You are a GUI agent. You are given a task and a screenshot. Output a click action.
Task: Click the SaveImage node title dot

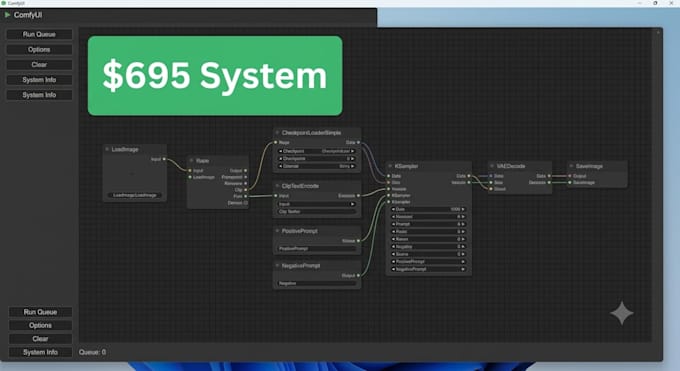[x=572, y=166]
